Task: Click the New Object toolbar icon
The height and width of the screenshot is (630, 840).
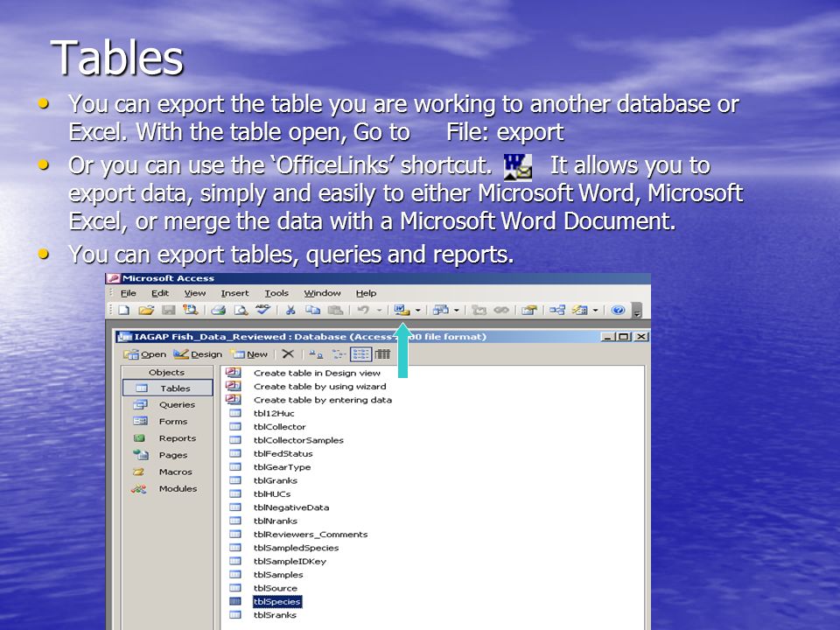Action: click(579, 310)
